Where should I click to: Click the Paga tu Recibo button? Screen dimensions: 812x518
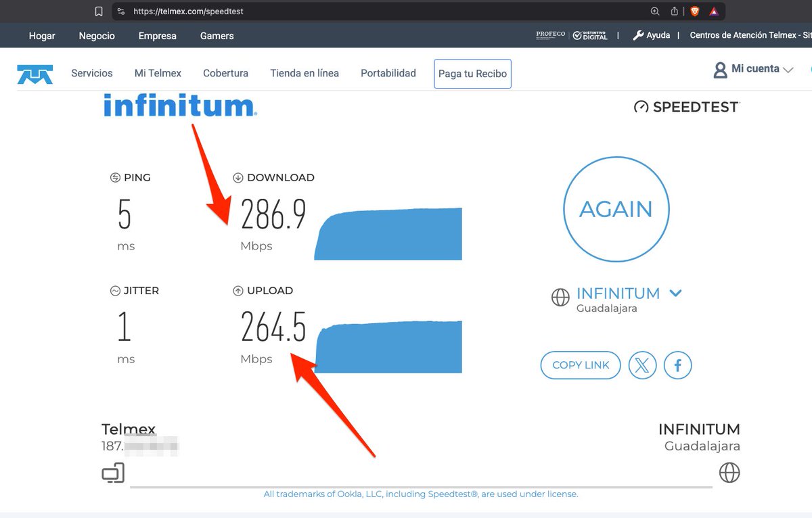tap(472, 74)
